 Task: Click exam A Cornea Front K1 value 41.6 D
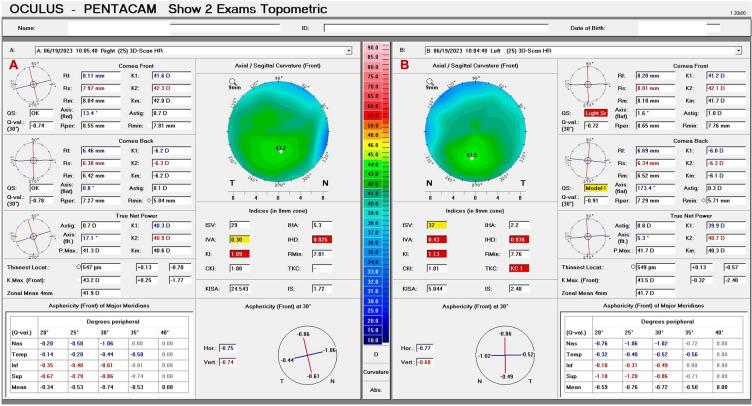pyautogui.click(x=172, y=76)
